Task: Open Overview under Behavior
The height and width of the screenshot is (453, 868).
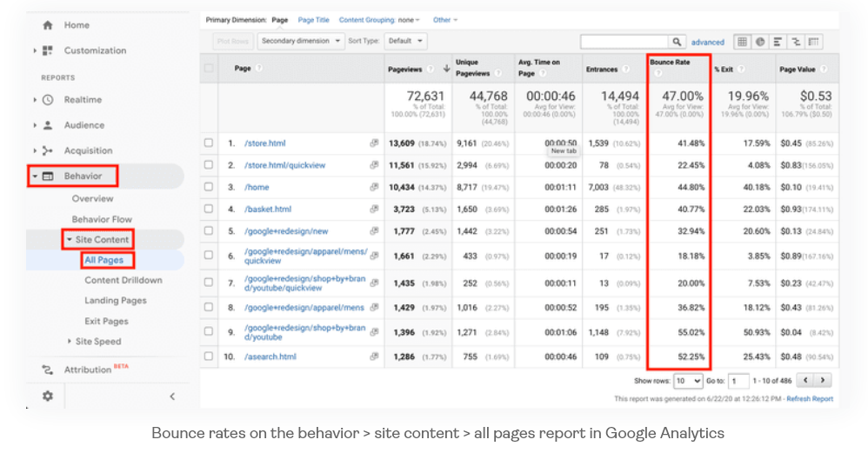Action: click(92, 198)
